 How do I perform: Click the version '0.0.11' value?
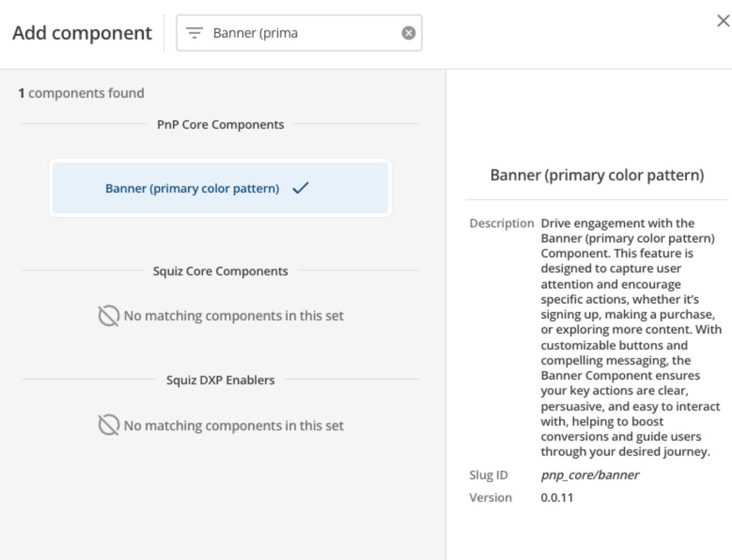[x=557, y=498]
